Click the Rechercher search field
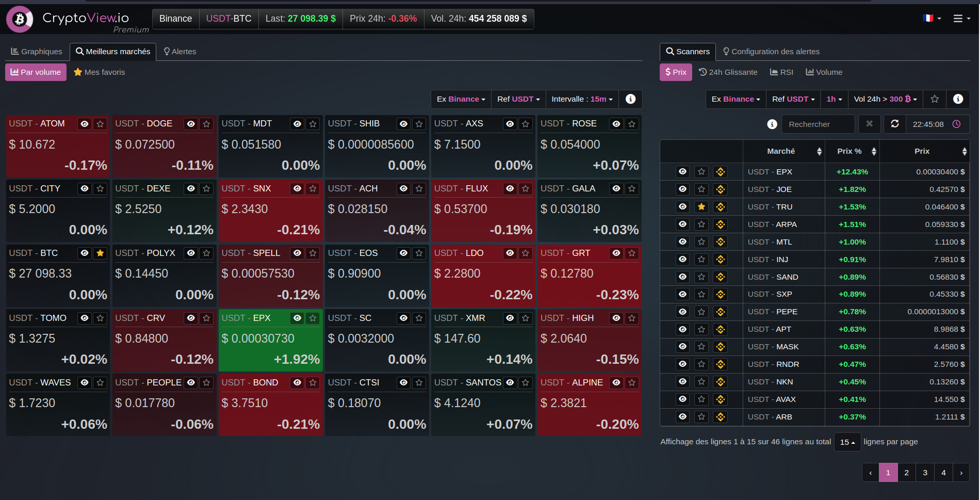Viewport: 980px width, 500px height. click(x=818, y=124)
